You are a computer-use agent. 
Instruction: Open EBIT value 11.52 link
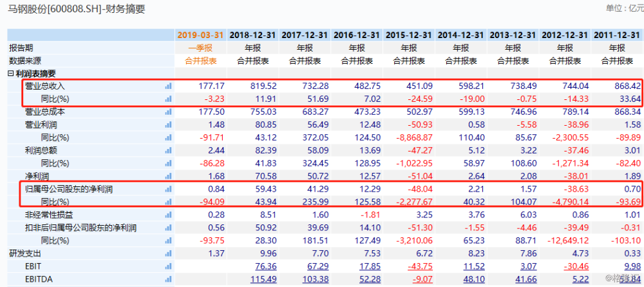(473, 266)
